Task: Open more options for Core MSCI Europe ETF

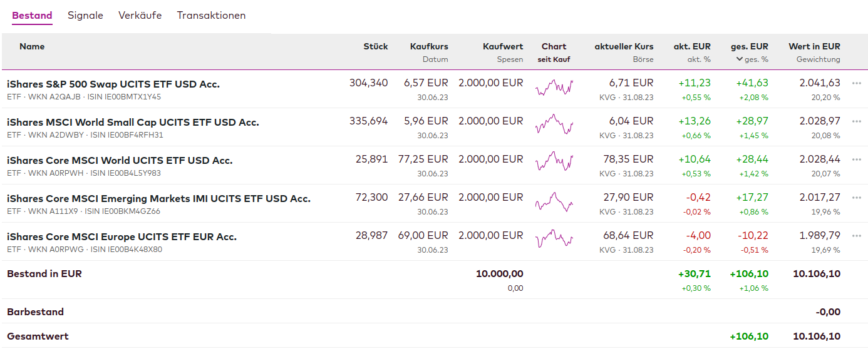Action: tap(856, 236)
